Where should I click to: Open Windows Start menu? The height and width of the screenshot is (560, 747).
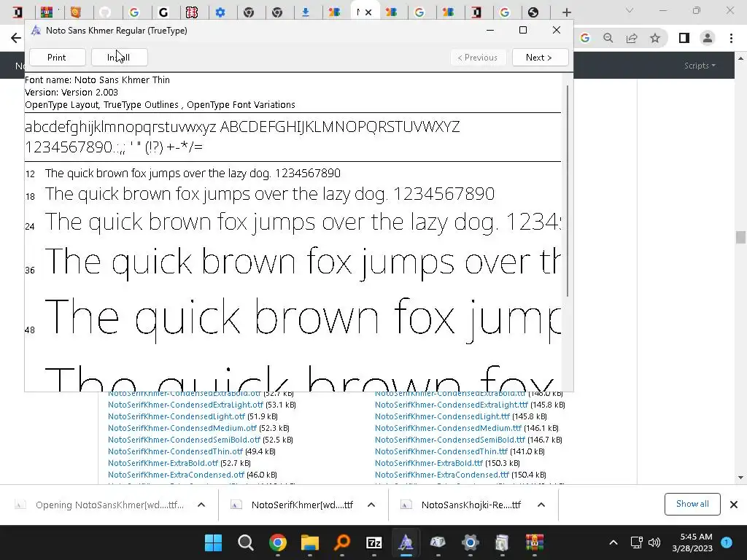pyautogui.click(x=214, y=542)
